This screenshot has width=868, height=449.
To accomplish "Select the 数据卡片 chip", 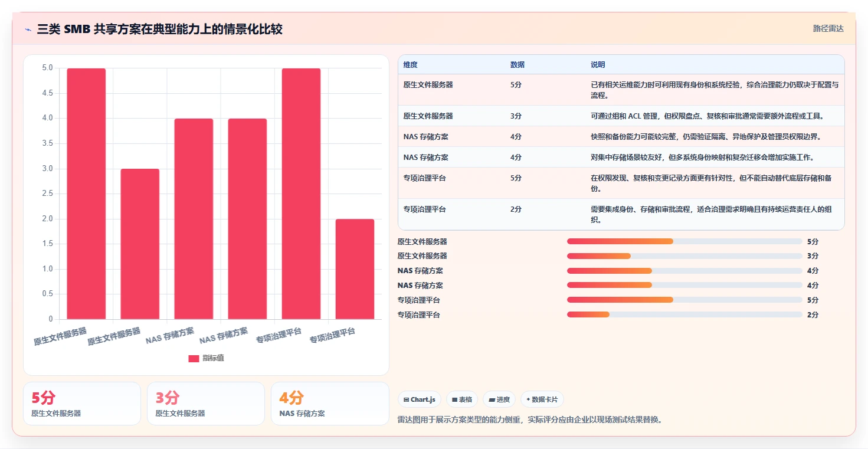I will (542, 399).
